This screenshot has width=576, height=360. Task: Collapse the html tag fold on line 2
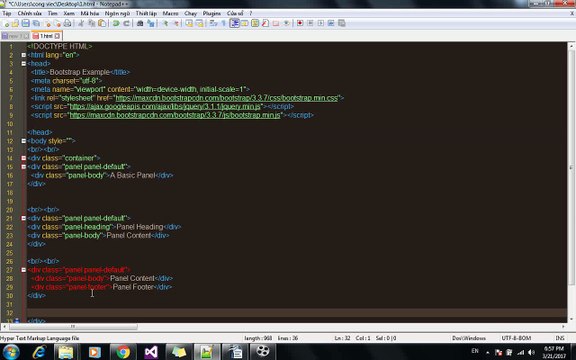24,55
